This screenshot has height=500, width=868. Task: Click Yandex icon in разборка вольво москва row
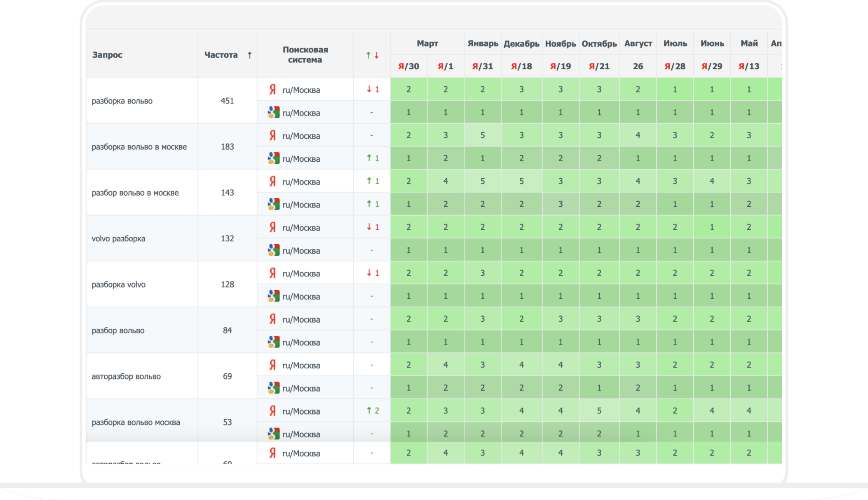pyautogui.click(x=272, y=410)
